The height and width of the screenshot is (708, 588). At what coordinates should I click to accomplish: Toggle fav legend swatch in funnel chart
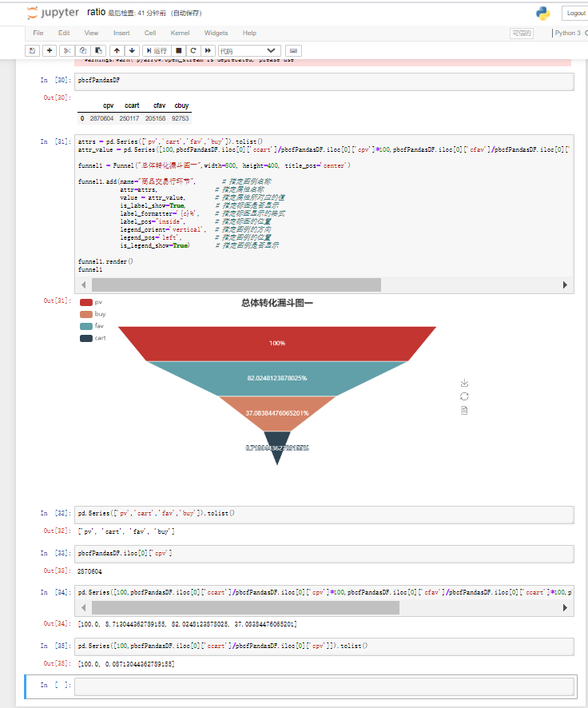[x=86, y=326]
